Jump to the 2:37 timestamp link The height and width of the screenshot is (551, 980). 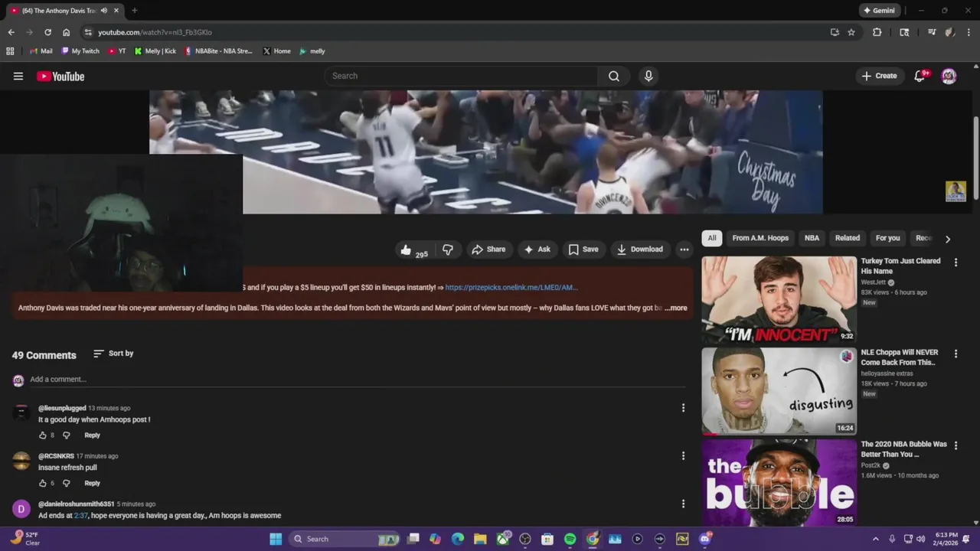80,516
